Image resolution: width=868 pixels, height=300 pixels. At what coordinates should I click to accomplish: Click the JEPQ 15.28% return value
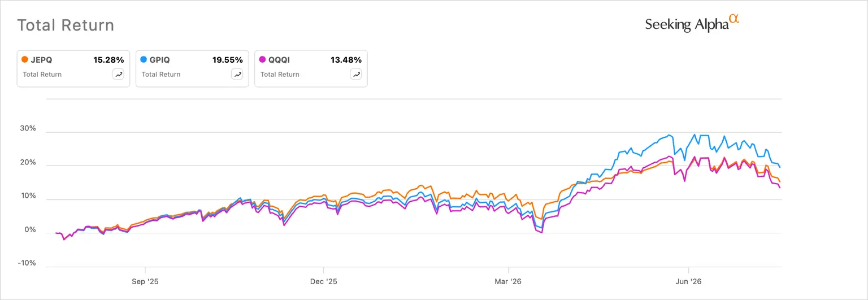[x=108, y=59]
